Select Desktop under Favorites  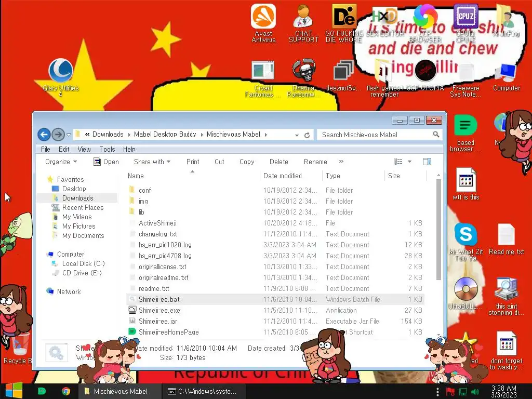click(74, 189)
